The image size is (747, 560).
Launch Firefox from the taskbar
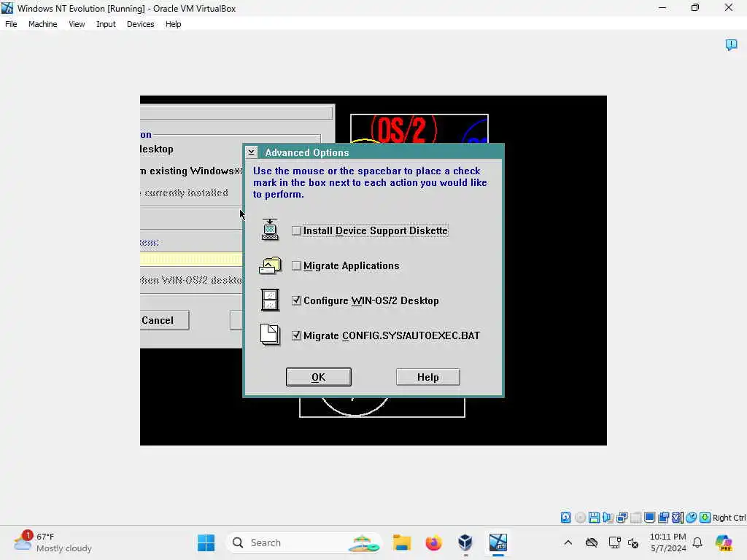point(433,542)
